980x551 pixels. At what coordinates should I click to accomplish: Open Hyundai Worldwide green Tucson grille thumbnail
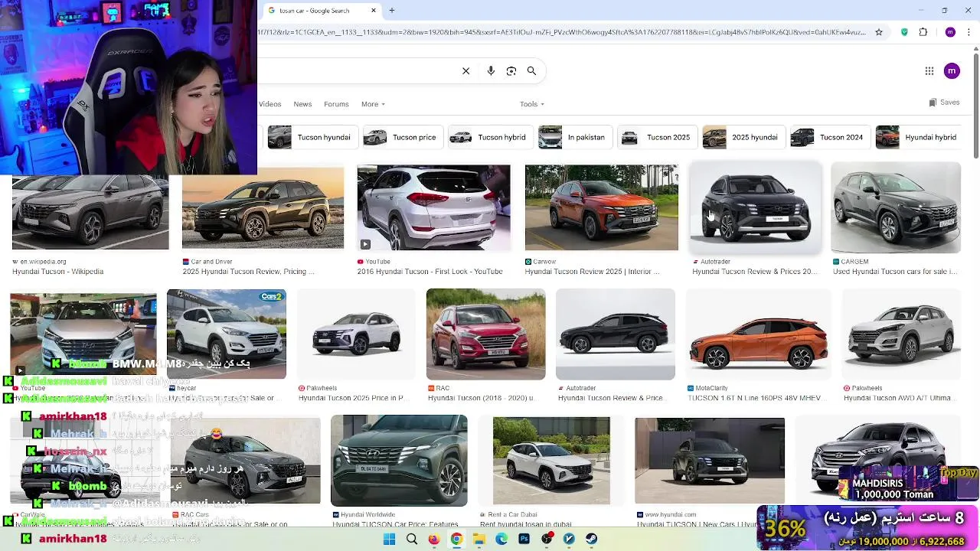point(399,461)
